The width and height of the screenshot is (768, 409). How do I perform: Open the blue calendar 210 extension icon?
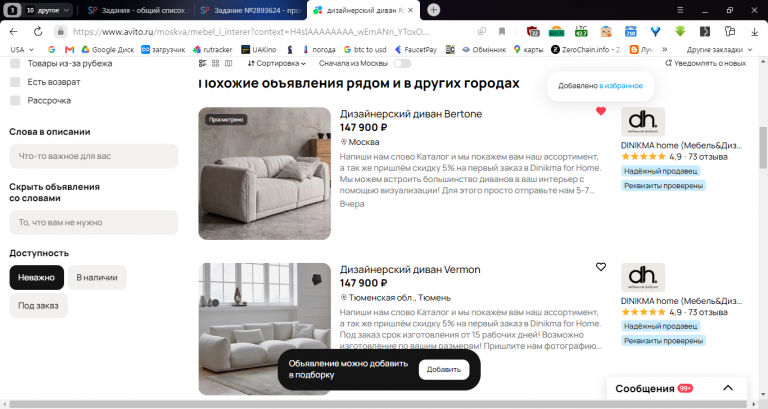pos(630,31)
